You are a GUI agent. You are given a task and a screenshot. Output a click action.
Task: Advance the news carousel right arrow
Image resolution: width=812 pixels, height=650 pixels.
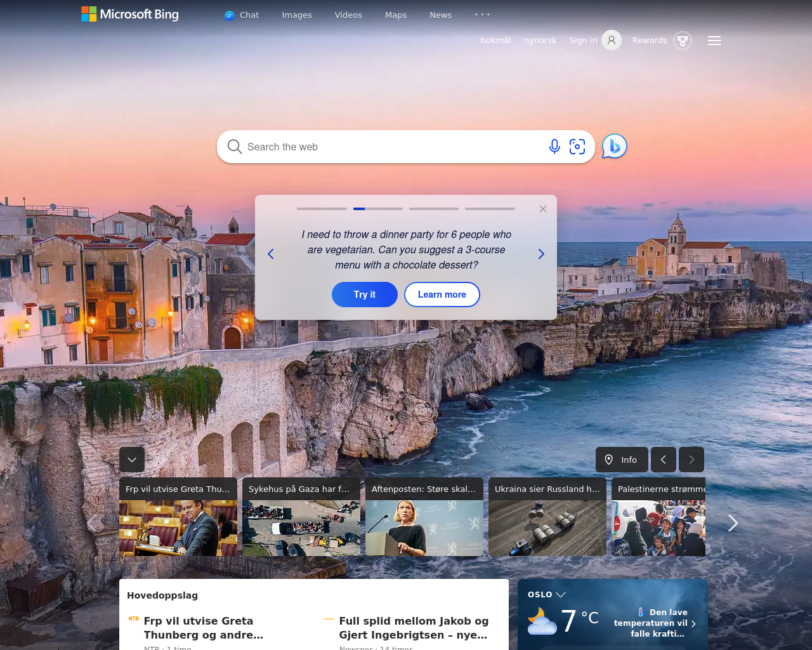(733, 523)
